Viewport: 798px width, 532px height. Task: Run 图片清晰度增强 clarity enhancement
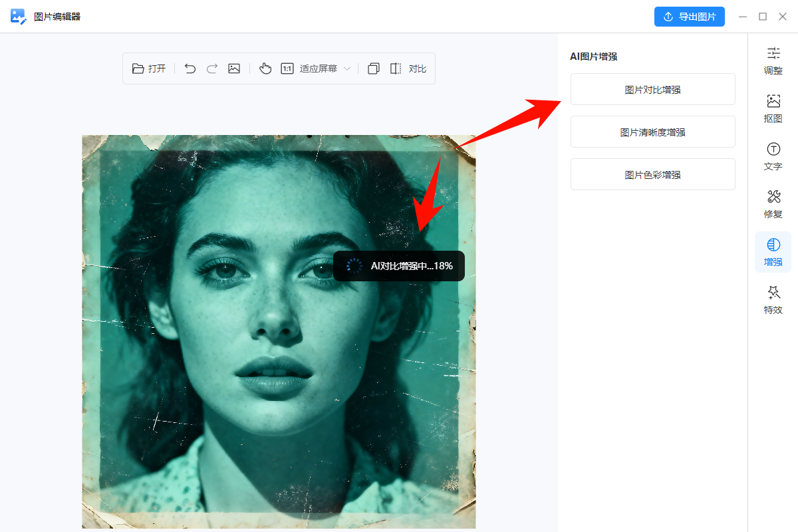652,132
